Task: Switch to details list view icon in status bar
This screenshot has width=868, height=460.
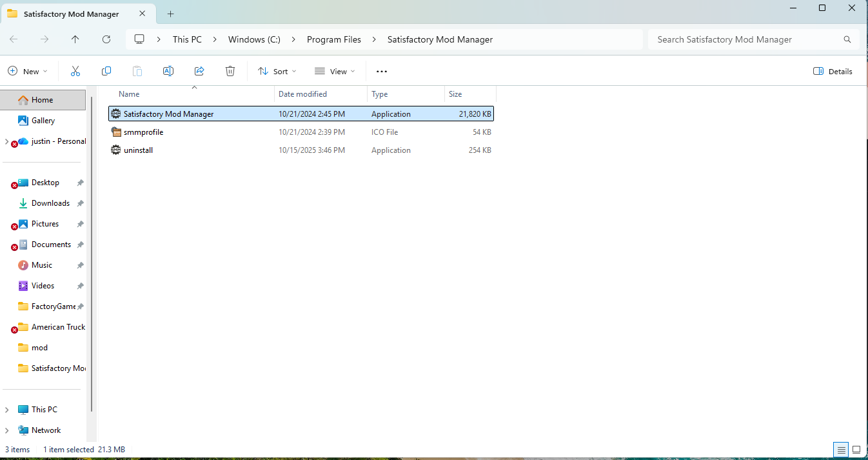Action: point(840,449)
